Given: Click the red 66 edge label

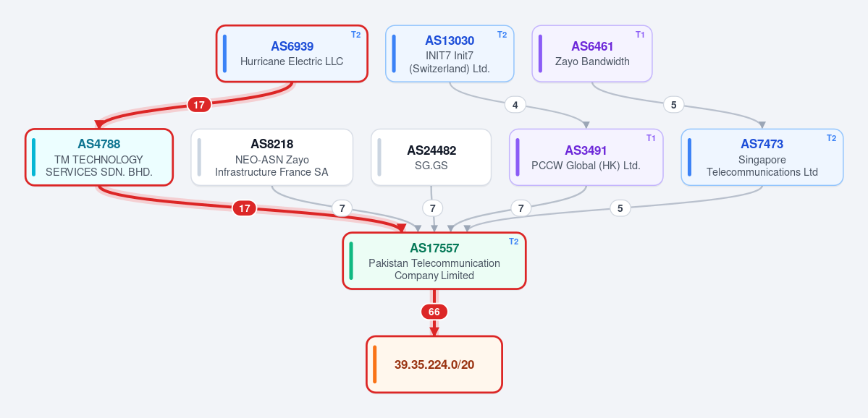Looking at the screenshot, I should tap(434, 312).
